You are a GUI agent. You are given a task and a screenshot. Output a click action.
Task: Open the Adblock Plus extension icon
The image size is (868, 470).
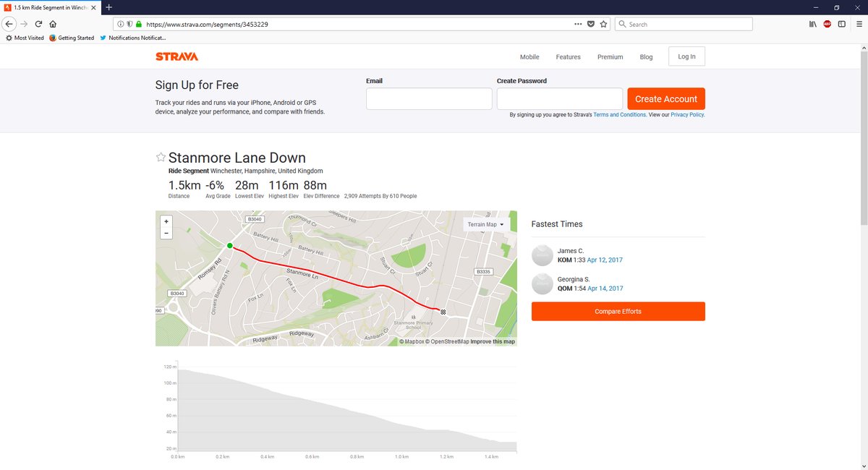pyautogui.click(x=827, y=24)
